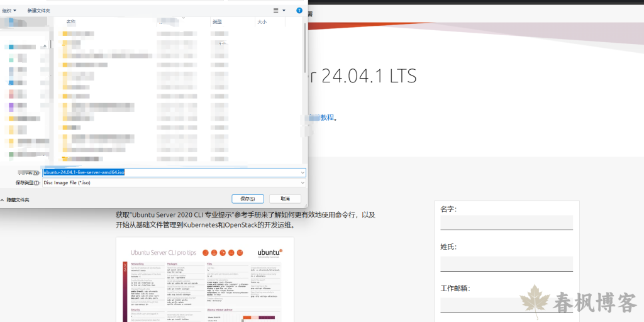Collapse the expanded navigation pane group
The image size is (644, 322).
click(44, 47)
